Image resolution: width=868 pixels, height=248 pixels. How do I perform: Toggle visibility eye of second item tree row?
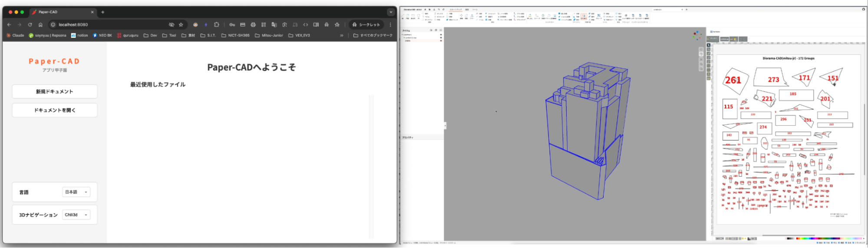441,38
